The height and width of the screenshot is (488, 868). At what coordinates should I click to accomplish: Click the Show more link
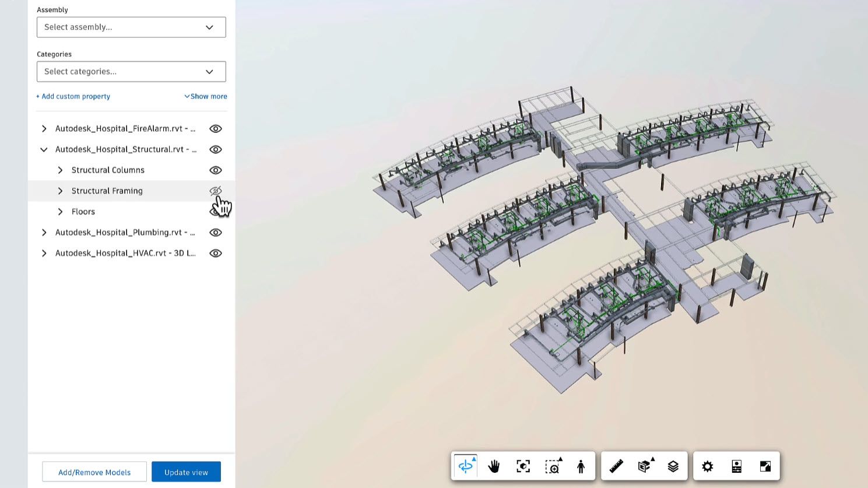coord(206,96)
